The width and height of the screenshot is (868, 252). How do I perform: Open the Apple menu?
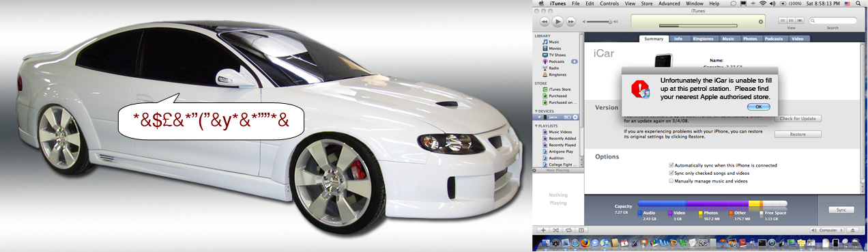pyautogui.click(x=542, y=3)
